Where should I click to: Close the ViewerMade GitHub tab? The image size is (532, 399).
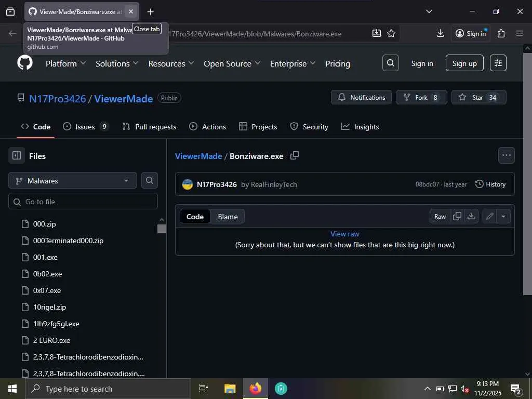tap(131, 11)
